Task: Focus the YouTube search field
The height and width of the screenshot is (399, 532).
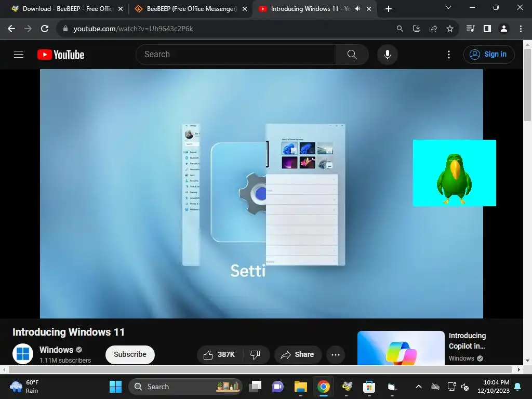Action: tap(236, 54)
